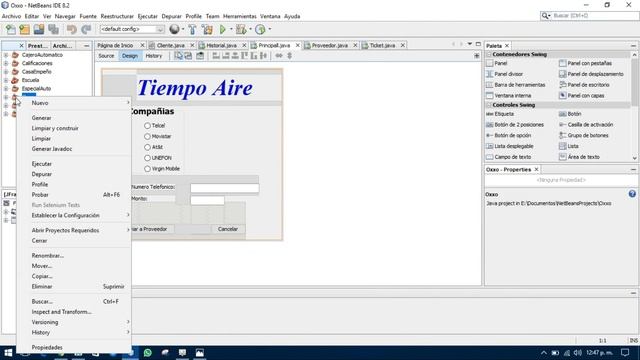Click the globe browser icon in toolbar
This screenshot has width=640, height=360.
[174, 29]
